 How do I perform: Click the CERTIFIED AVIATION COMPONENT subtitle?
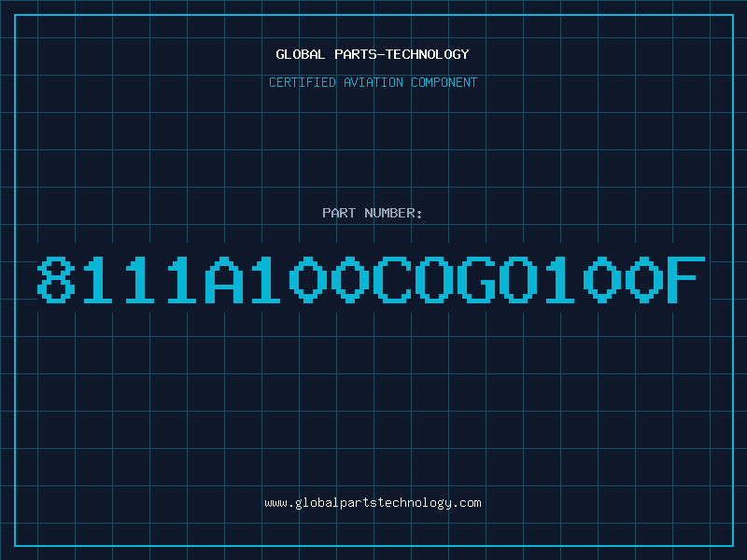(373, 82)
